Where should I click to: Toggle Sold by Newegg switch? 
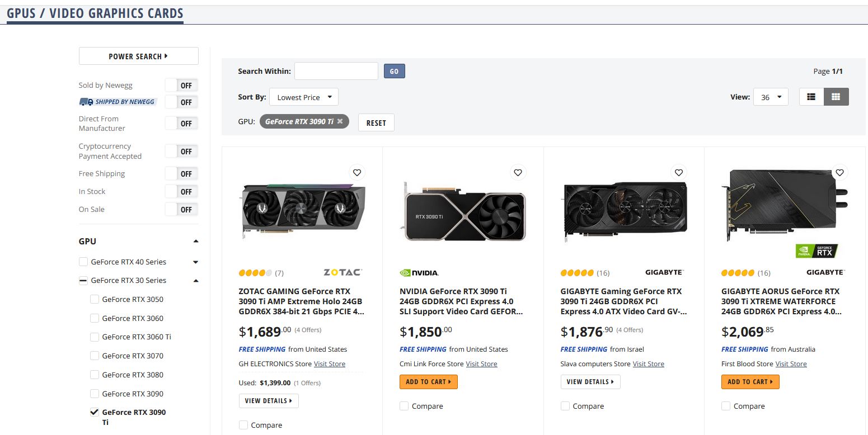click(x=182, y=86)
